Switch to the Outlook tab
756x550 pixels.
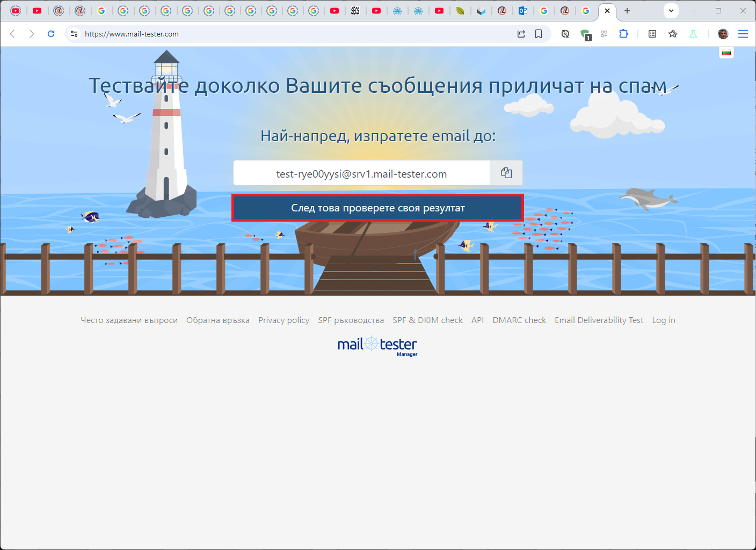coord(523,11)
